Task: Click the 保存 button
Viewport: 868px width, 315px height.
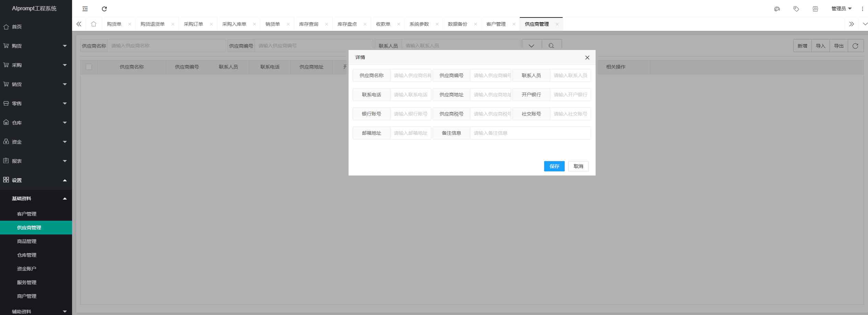Action: click(x=554, y=166)
